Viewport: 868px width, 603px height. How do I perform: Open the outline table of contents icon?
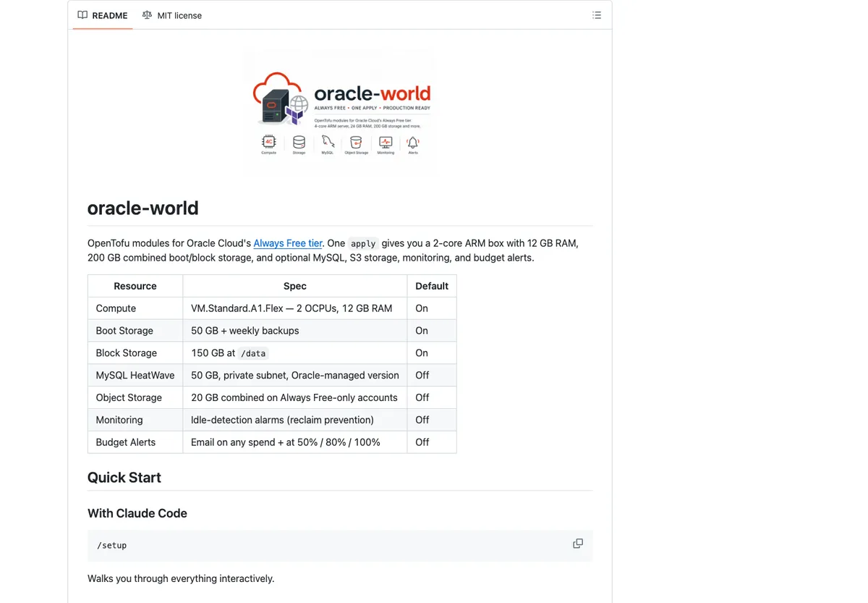[597, 15]
